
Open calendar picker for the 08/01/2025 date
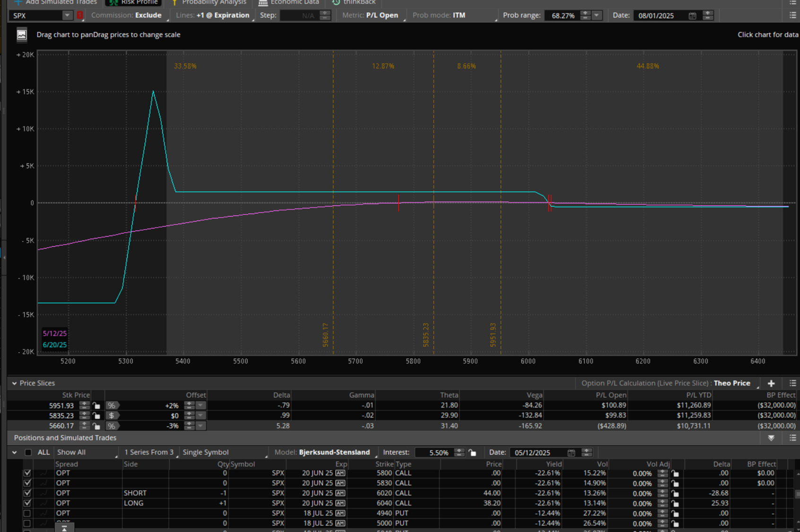(692, 16)
